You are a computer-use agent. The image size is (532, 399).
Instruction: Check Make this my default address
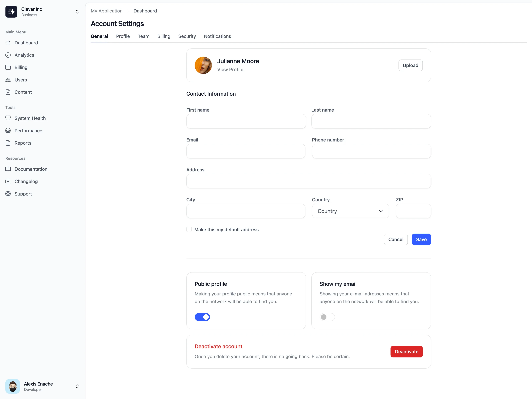pos(189,229)
